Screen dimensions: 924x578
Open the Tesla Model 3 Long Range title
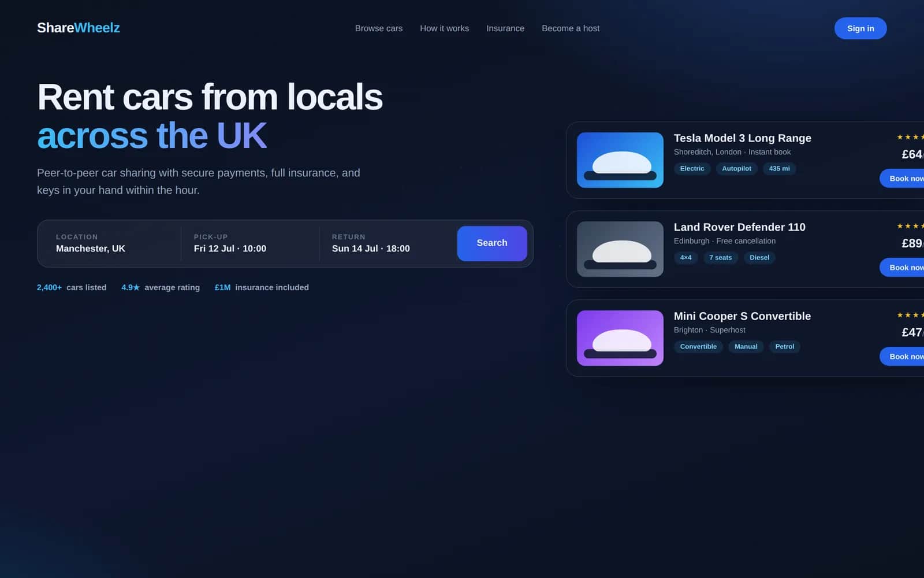coord(743,138)
